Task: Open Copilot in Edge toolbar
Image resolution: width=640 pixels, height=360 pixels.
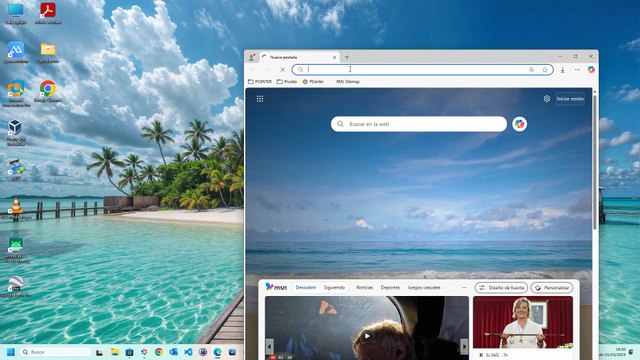Action: coord(591,70)
